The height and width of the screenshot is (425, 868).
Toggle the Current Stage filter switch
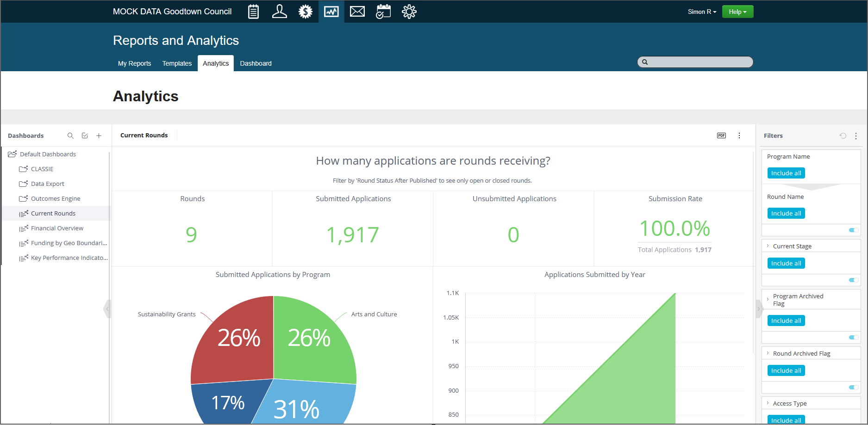tap(853, 280)
